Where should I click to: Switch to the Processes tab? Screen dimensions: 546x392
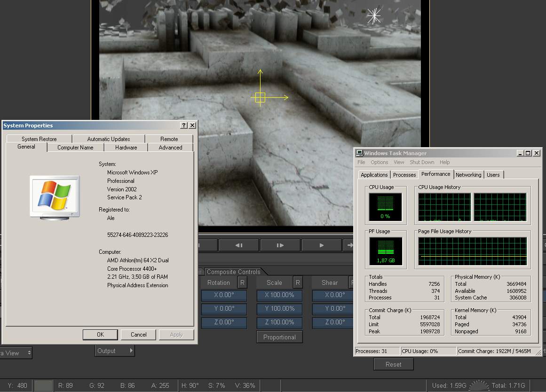pyautogui.click(x=404, y=175)
